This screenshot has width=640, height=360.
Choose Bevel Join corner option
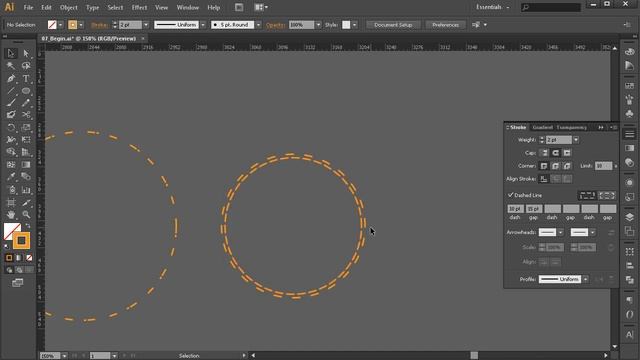pyautogui.click(x=567, y=166)
